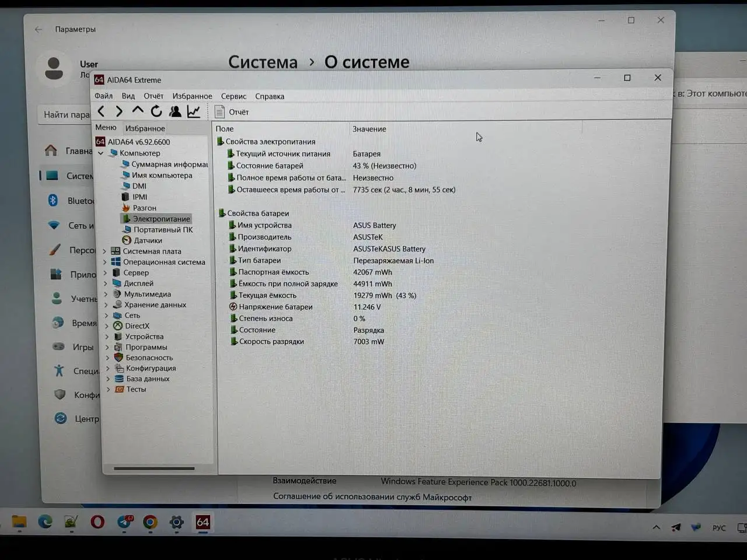The height and width of the screenshot is (560, 747).
Task: Click the Forward arrow in AIDA64 toolbar
Action: (x=119, y=111)
